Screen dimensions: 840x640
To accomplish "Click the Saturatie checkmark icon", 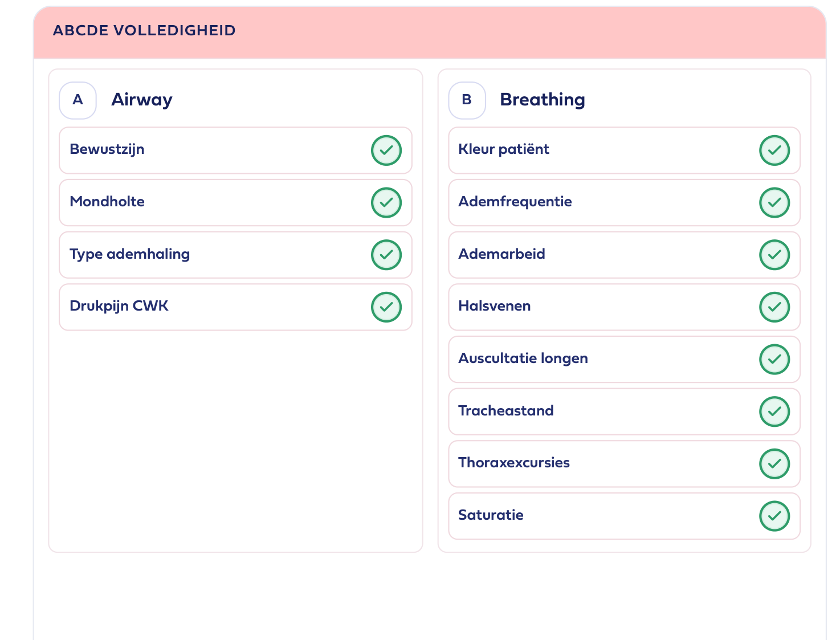I will pos(774,516).
